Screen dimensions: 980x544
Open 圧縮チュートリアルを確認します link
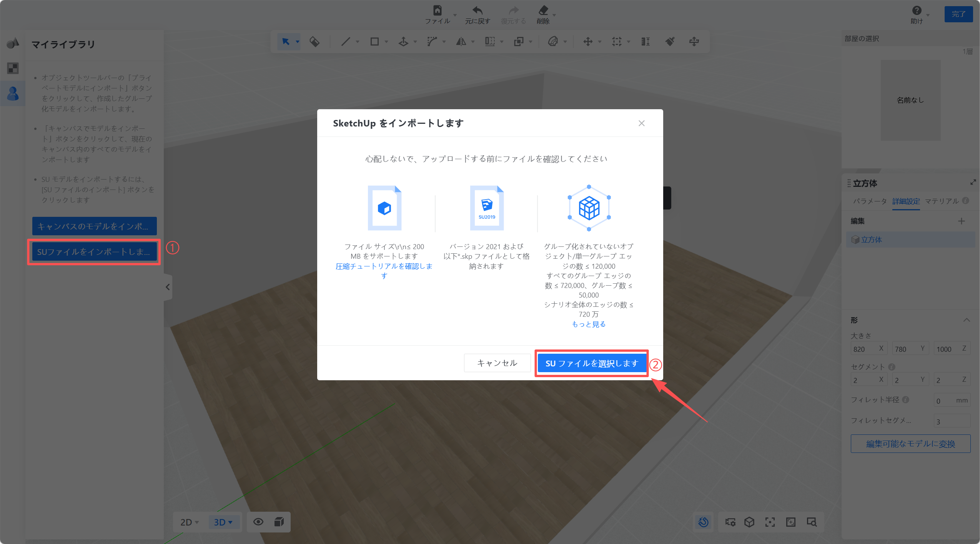pos(384,271)
